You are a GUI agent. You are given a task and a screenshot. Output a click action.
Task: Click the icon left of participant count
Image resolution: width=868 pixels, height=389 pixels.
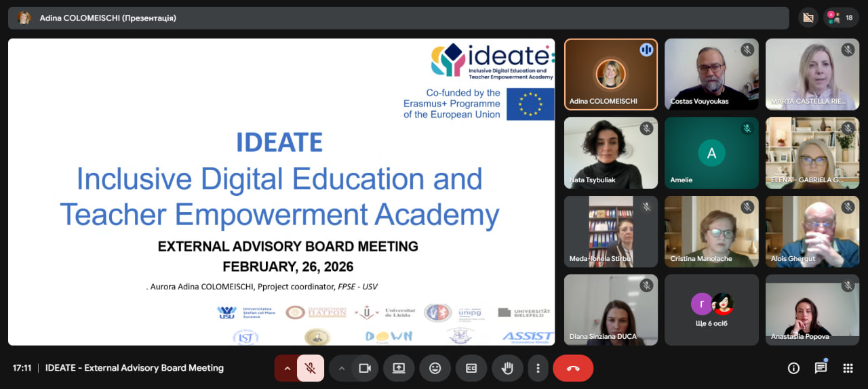coord(807,18)
